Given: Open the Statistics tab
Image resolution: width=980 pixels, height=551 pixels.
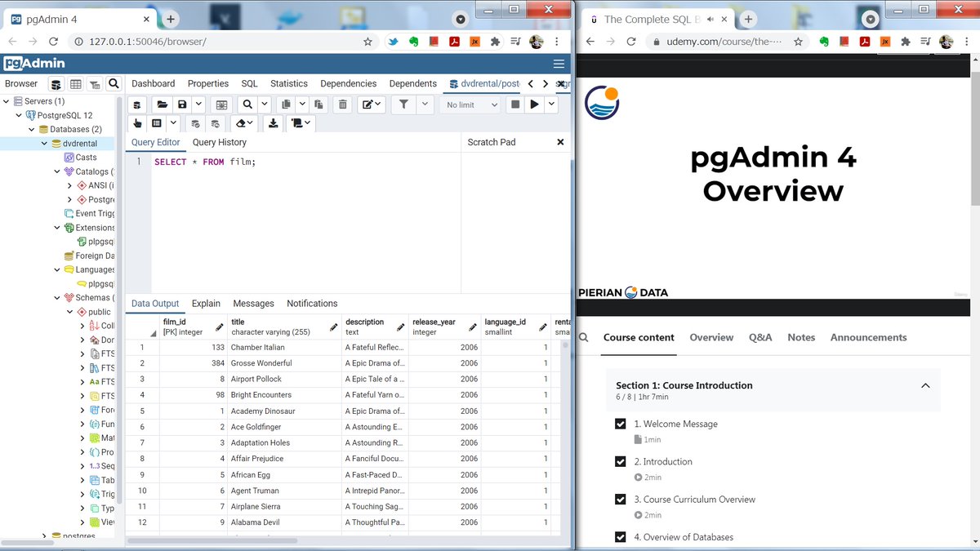Looking at the screenshot, I should 289,83.
